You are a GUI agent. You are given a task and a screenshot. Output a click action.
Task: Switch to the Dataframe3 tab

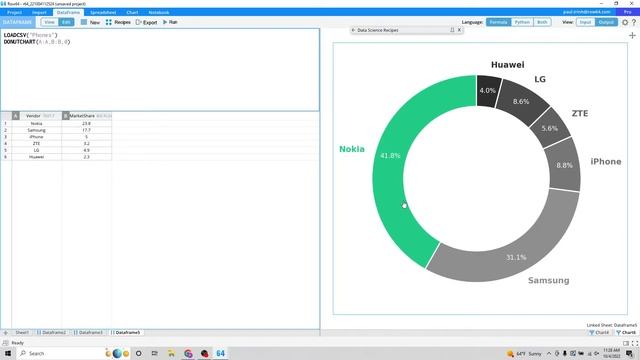tap(88, 333)
